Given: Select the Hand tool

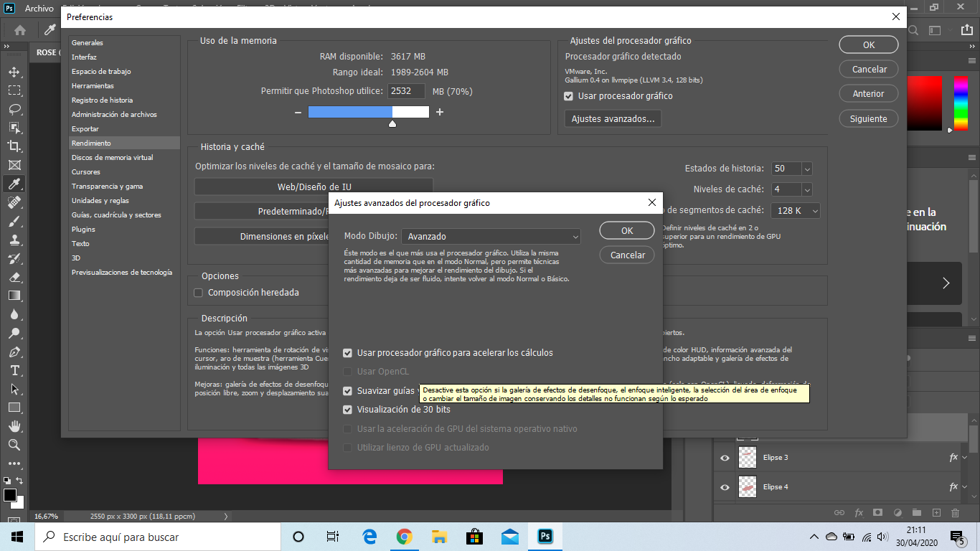Looking at the screenshot, I should coord(14,426).
